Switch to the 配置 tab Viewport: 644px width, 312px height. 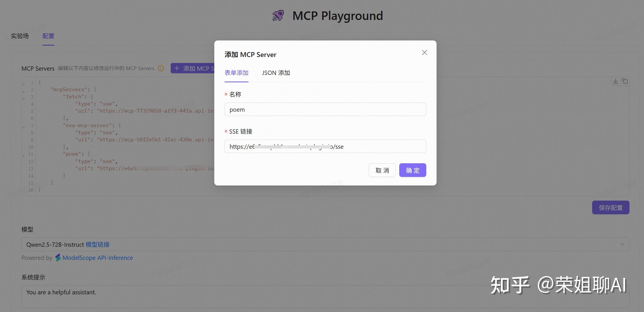pos(48,36)
